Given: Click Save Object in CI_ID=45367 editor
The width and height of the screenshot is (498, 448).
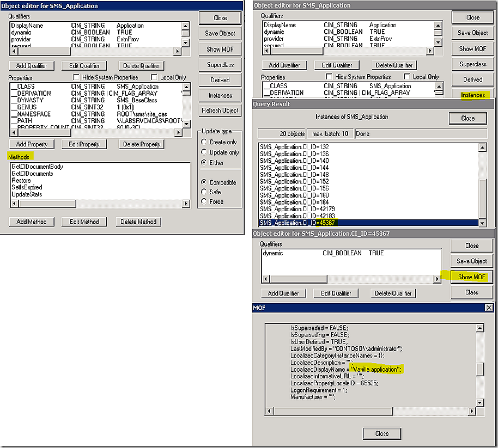Looking at the screenshot, I should (x=472, y=261).
